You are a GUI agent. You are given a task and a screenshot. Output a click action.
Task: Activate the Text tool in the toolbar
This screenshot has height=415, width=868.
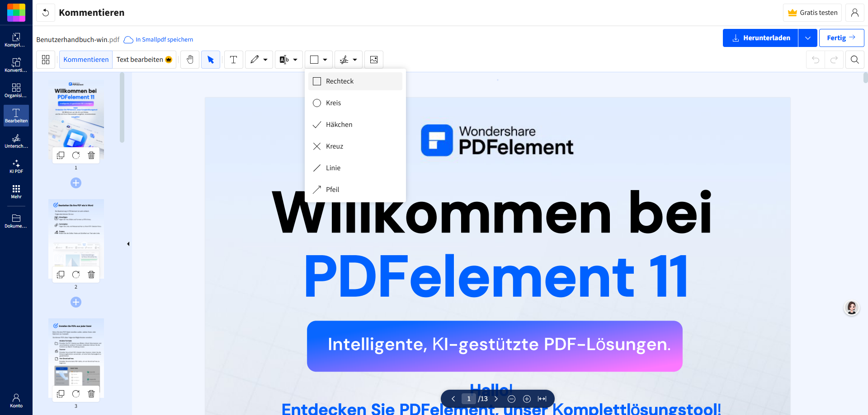(x=233, y=59)
